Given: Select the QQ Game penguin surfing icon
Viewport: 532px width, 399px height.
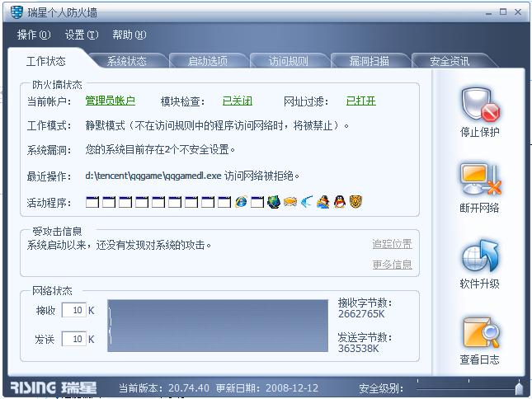Looking at the screenshot, I should [x=323, y=202].
